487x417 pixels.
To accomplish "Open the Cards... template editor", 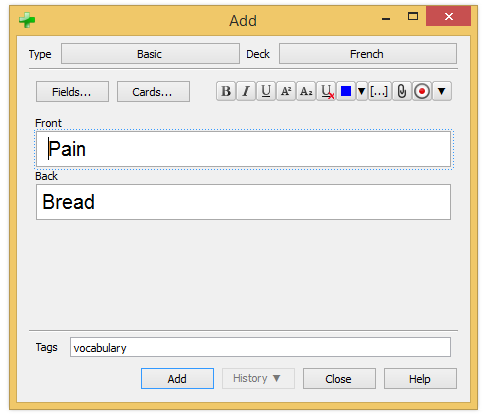I will [x=153, y=92].
